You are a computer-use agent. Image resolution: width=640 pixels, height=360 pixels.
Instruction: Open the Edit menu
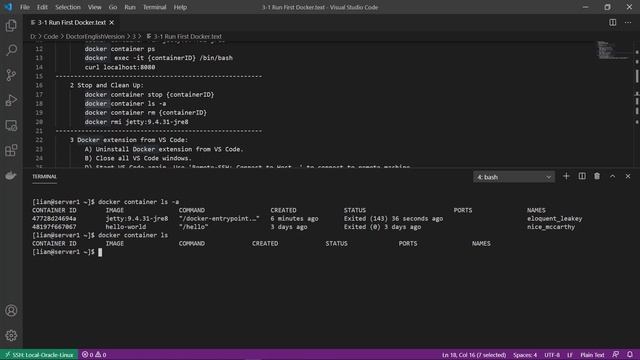pos(42,7)
